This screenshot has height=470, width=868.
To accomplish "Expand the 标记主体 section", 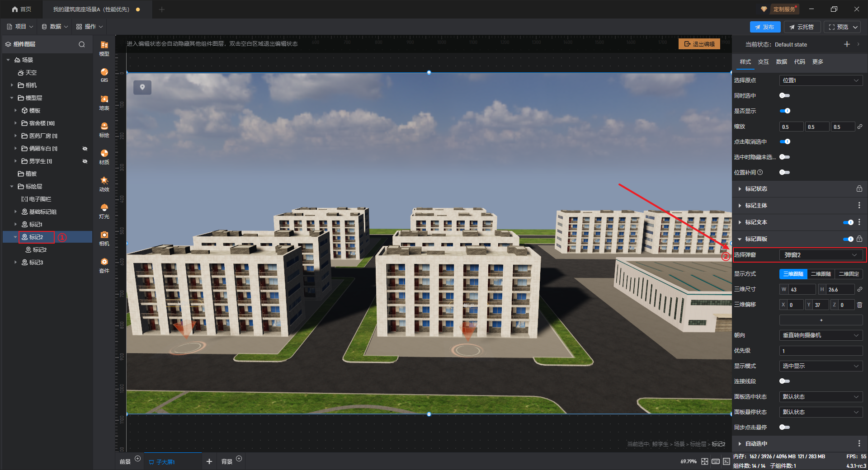I will coord(740,205).
